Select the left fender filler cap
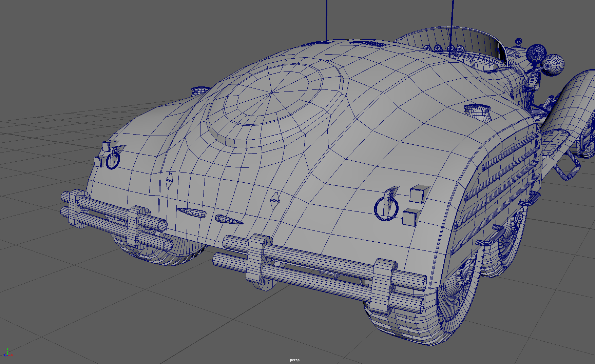 pos(200,91)
